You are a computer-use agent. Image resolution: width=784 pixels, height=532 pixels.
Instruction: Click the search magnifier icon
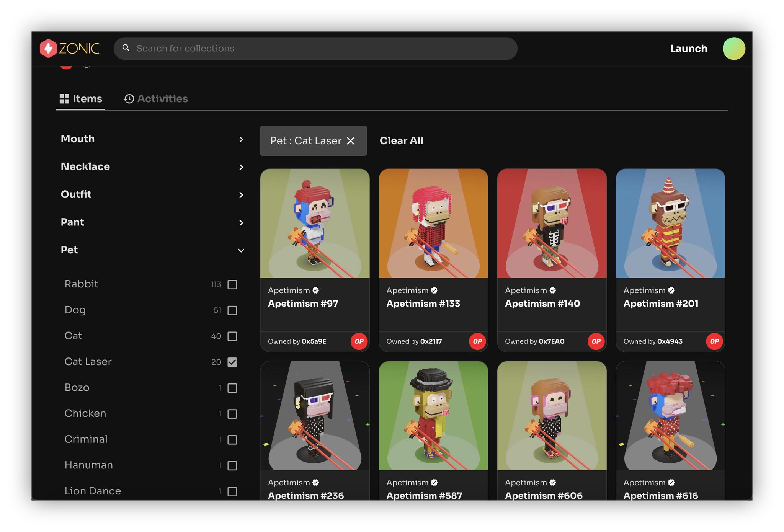click(126, 48)
